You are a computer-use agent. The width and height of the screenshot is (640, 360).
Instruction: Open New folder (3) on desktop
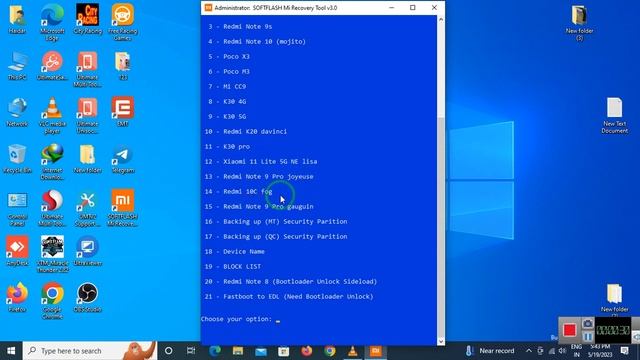coord(579,22)
